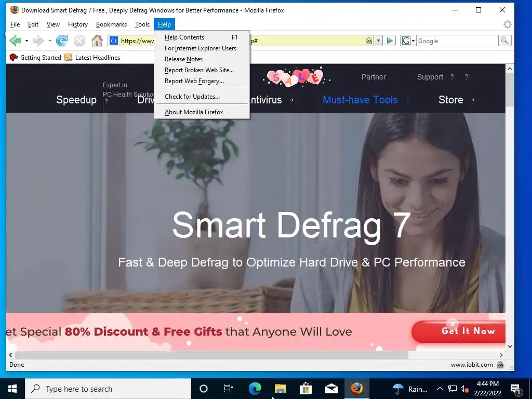The height and width of the screenshot is (399, 532).
Task: Close the open Help menu
Action: click(164, 24)
